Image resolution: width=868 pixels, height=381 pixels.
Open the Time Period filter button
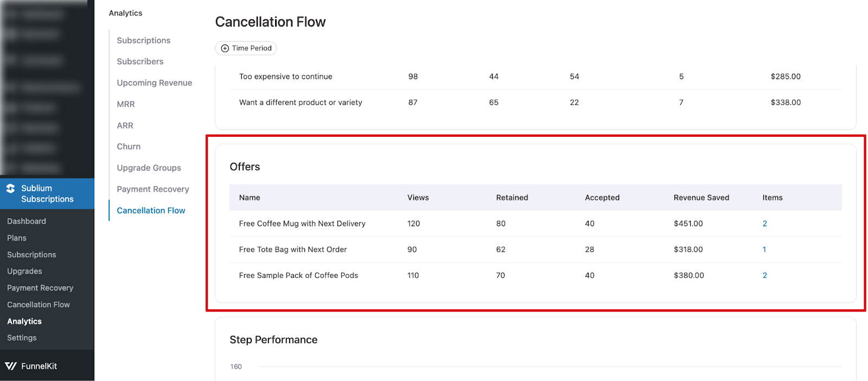point(246,48)
